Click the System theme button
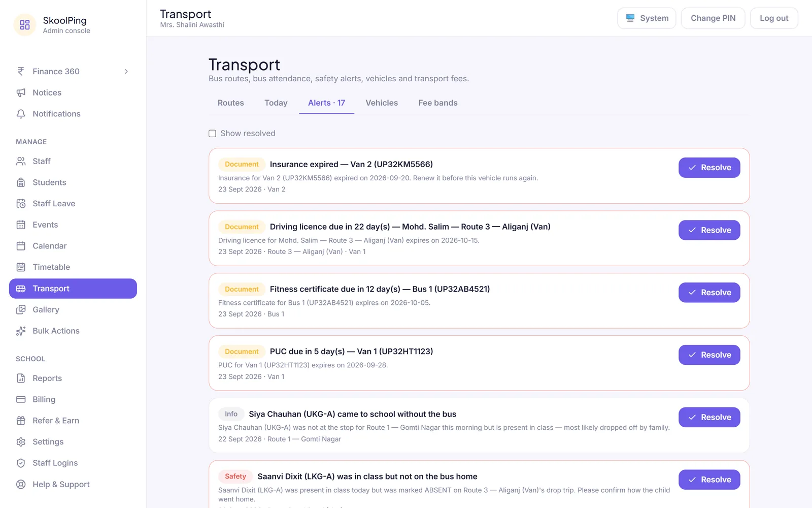The image size is (812, 508). coord(647,18)
